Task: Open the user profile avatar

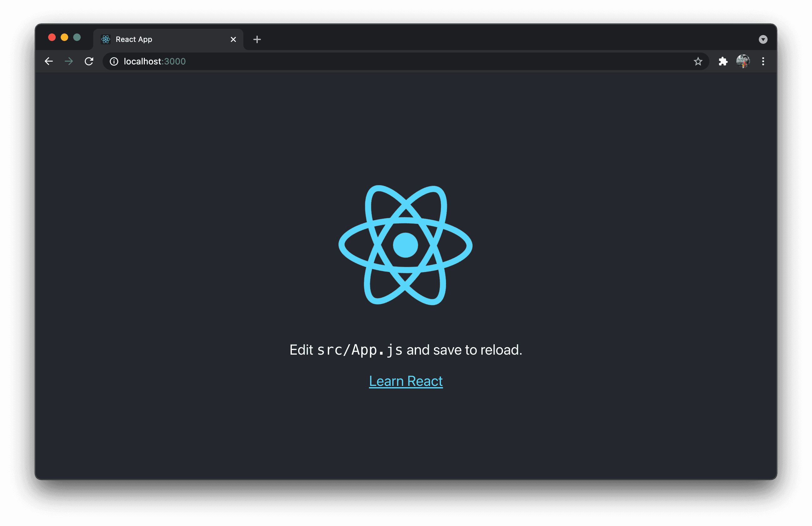Action: (x=743, y=61)
